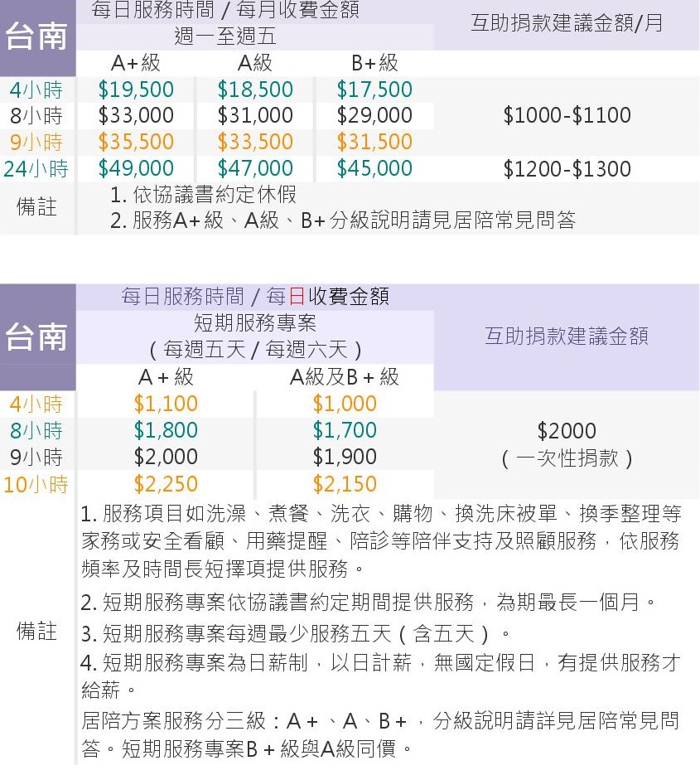Select the 短期服務專案 header text

pos(255,322)
